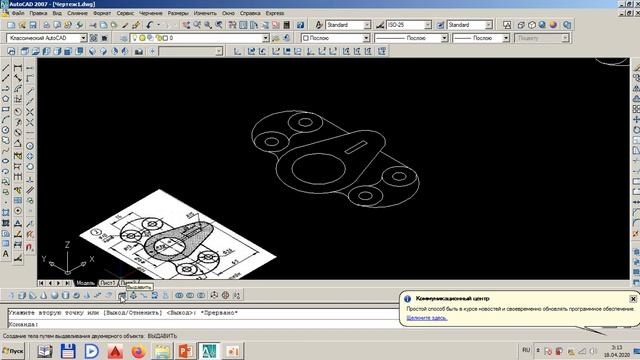Select the Cylinder solid tool
The image size is (640, 360).
click(65, 296)
